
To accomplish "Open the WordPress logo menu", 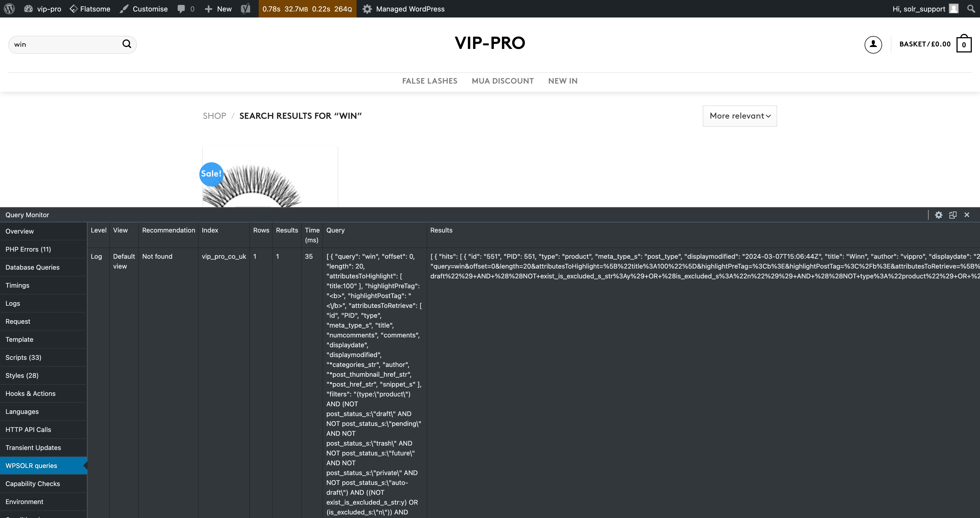I will pyautogui.click(x=9, y=9).
